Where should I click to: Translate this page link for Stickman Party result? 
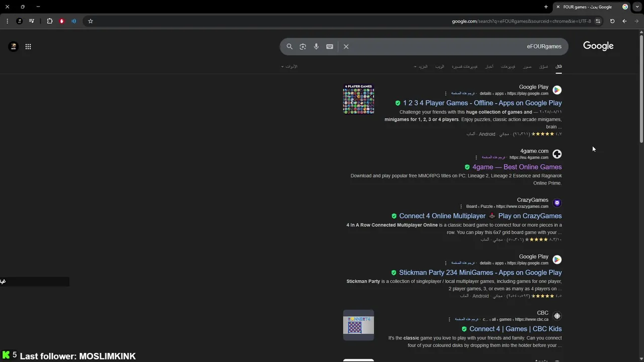(463, 263)
